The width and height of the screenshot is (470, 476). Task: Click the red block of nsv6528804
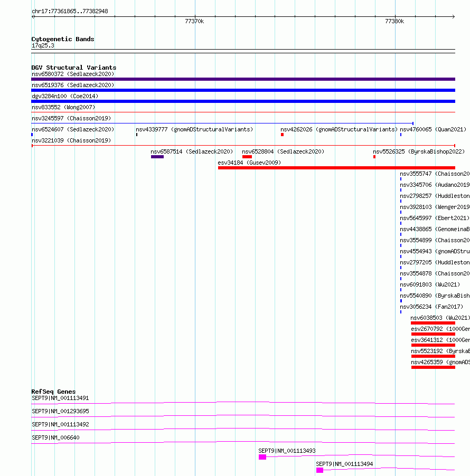point(247,157)
